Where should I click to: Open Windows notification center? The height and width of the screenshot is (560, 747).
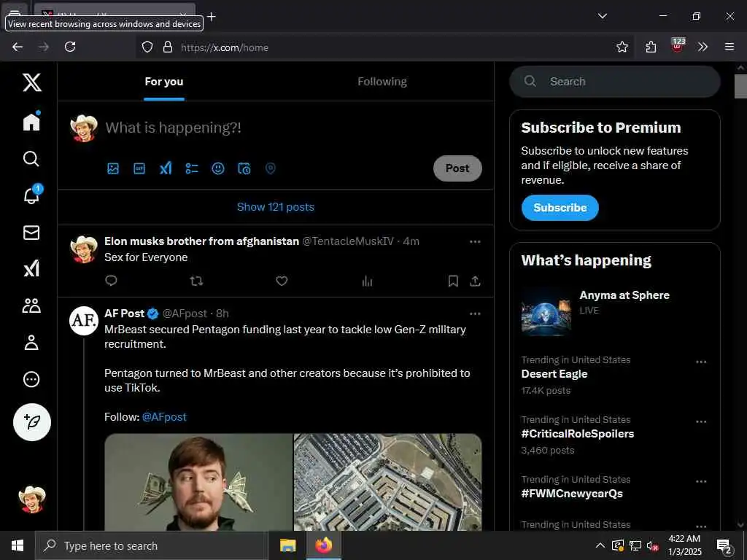tap(724, 546)
